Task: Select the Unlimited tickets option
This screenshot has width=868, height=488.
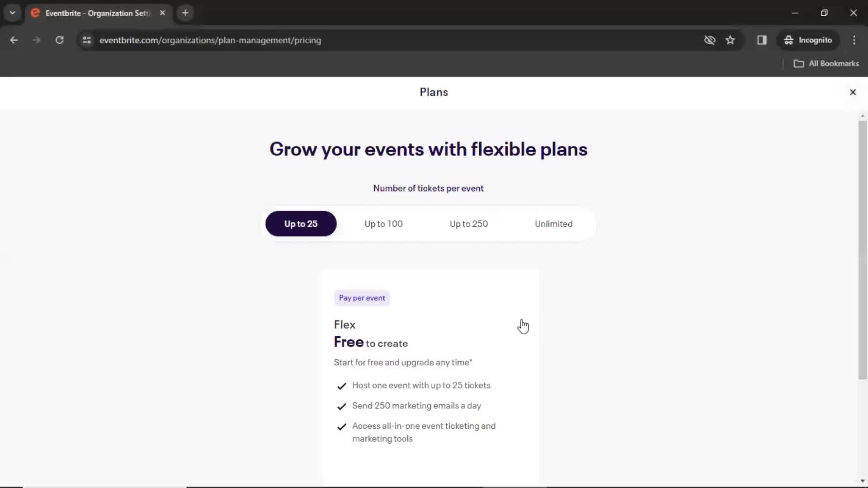Action: click(x=553, y=224)
